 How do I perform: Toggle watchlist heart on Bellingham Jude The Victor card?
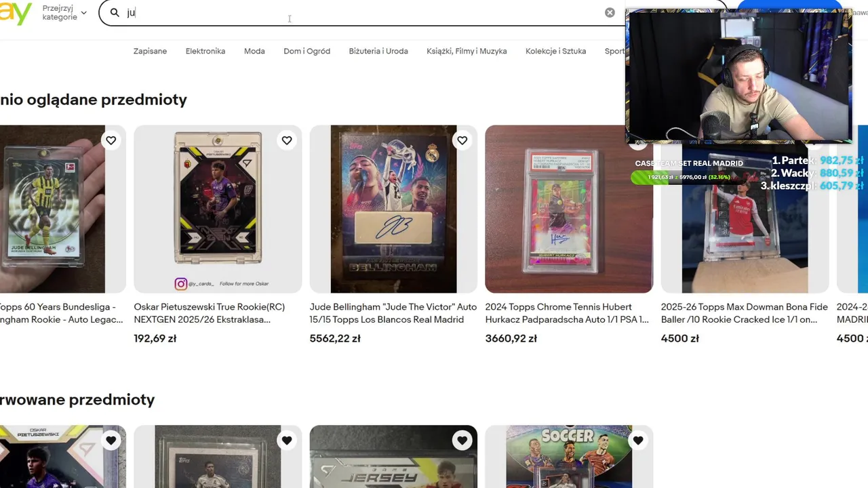462,140
